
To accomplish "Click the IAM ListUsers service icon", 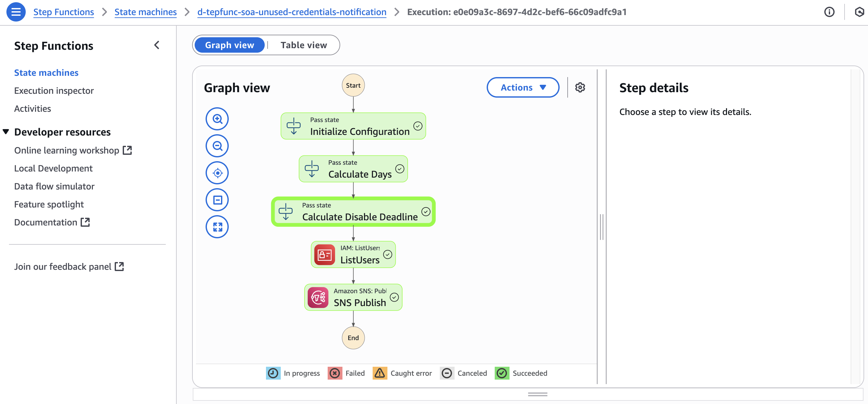I will 324,254.
